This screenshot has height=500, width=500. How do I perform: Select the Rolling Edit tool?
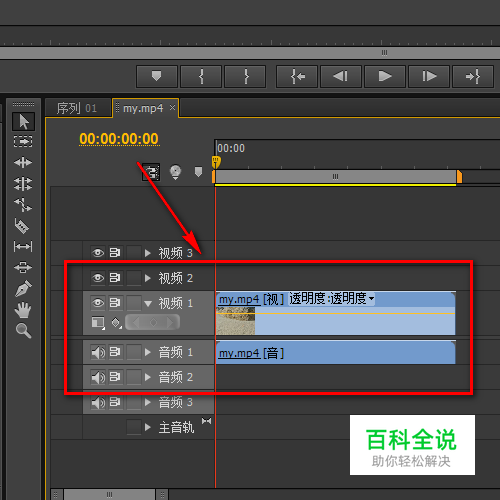23,184
